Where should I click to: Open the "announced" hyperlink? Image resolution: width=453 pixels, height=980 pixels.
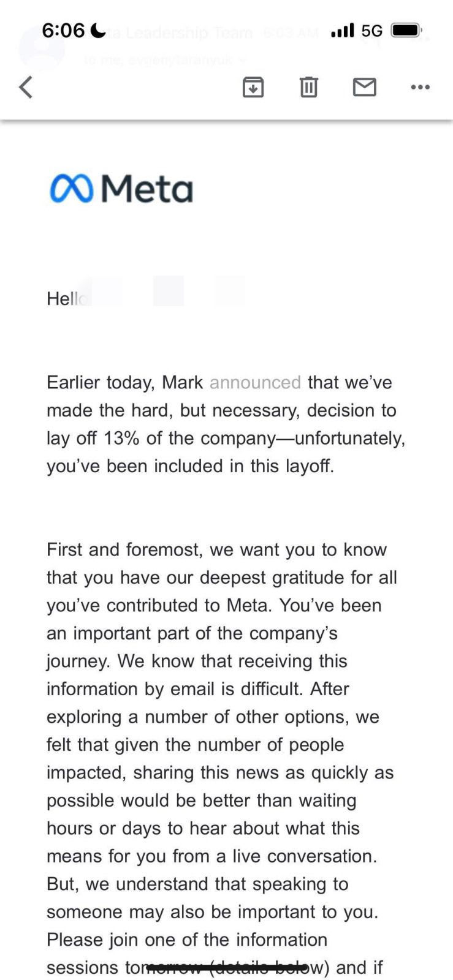pyautogui.click(x=255, y=382)
